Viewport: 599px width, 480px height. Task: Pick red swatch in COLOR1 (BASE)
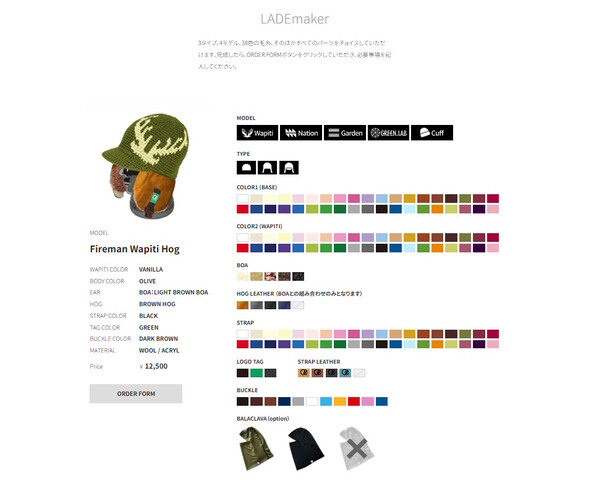click(243, 209)
